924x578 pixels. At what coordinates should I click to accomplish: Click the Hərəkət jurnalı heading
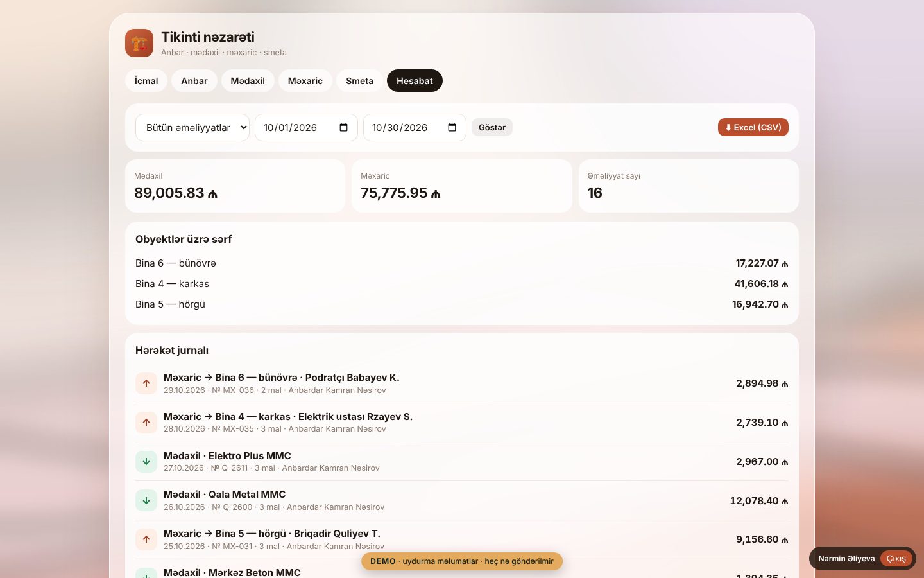click(172, 350)
